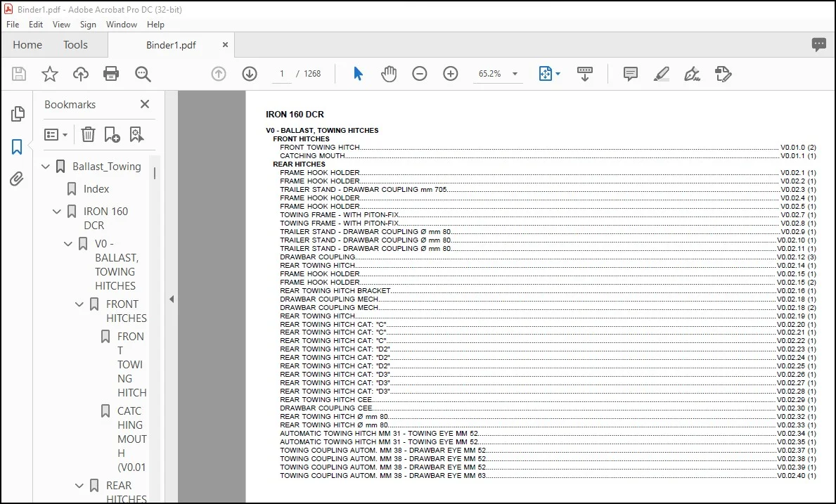Screen dimensions: 836x504
Task: Enable scrolling mode keyboard icon
Action: [585, 74]
